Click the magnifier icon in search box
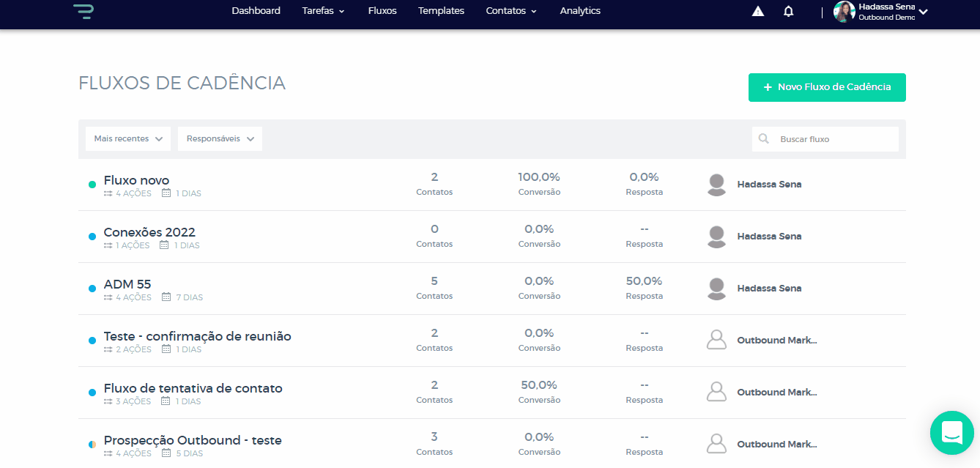The width and height of the screenshot is (980, 468). coord(764,138)
